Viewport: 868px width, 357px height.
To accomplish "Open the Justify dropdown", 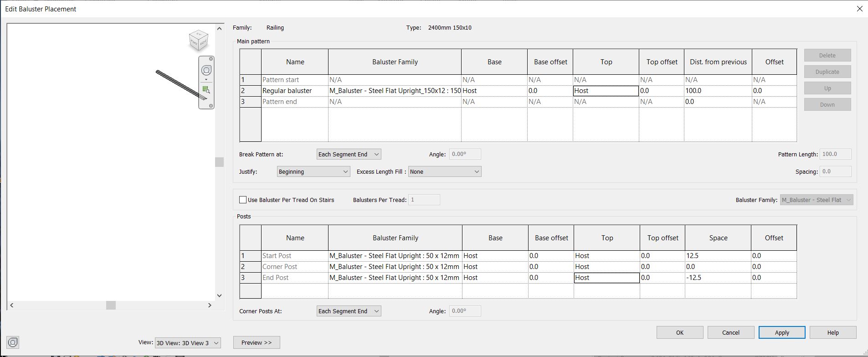I will tap(313, 171).
